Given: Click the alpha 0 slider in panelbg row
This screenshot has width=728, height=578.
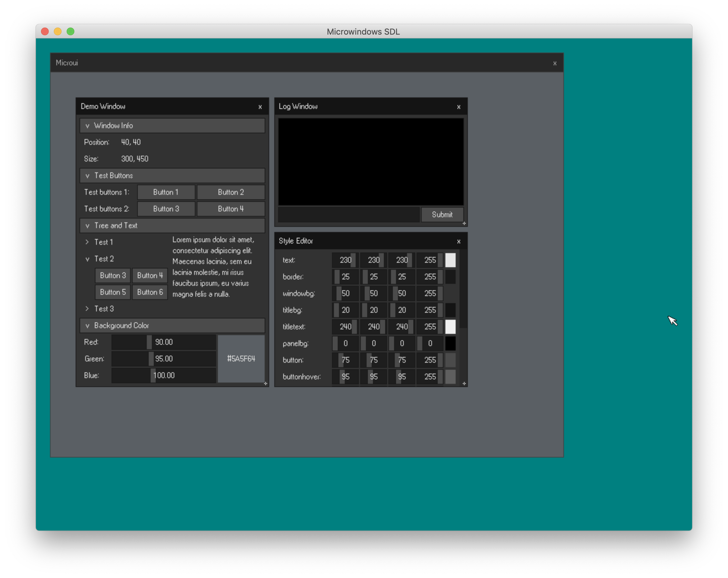Looking at the screenshot, I should (430, 343).
